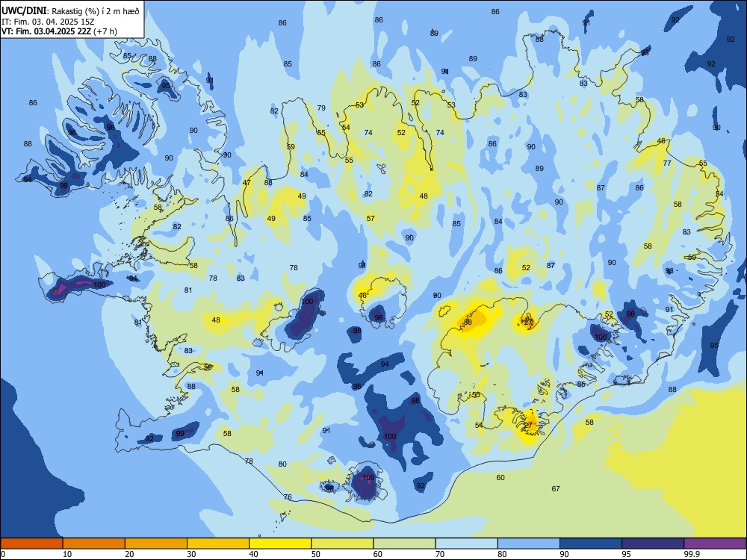This screenshot has width=747, height=560.
Task: Pick the purple legend swatch above 99.9
Action: click(x=715, y=544)
